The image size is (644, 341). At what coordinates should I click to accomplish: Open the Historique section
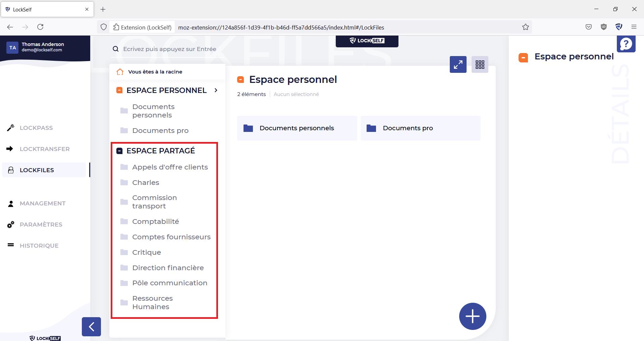click(x=39, y=246)
